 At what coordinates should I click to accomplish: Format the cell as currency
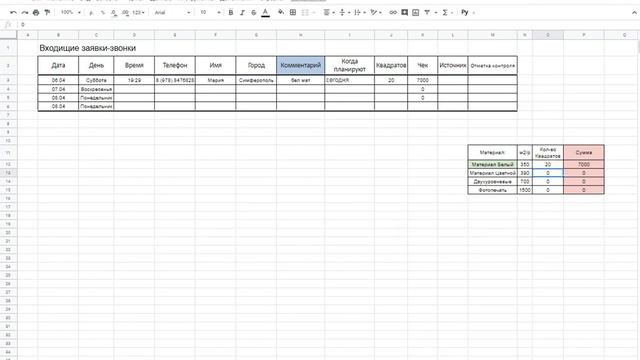click(x=91, y=13)
